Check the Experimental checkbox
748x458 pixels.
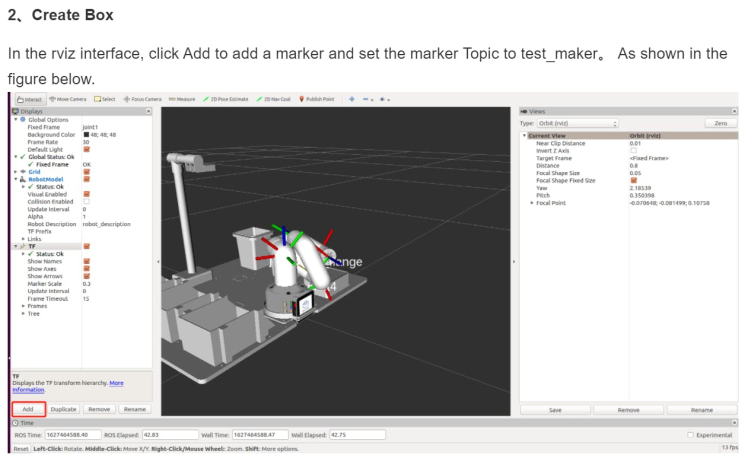click(691, 435)
